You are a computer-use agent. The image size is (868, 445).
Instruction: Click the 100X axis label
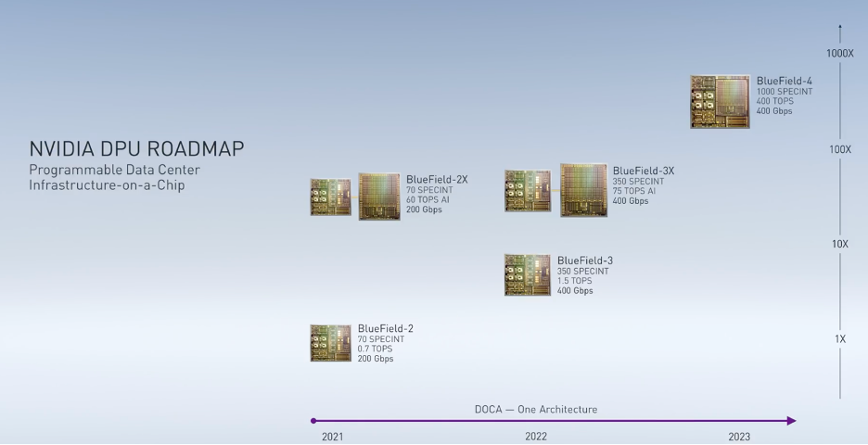(x=840, y=149)
